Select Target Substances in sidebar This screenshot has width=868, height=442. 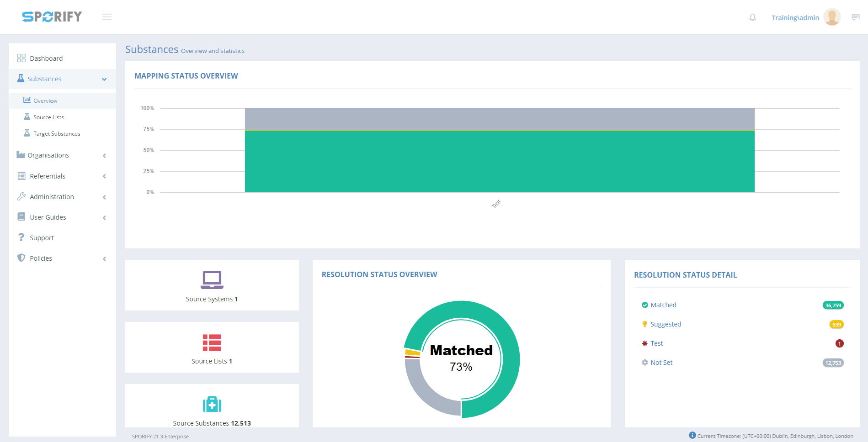point(57,134)
